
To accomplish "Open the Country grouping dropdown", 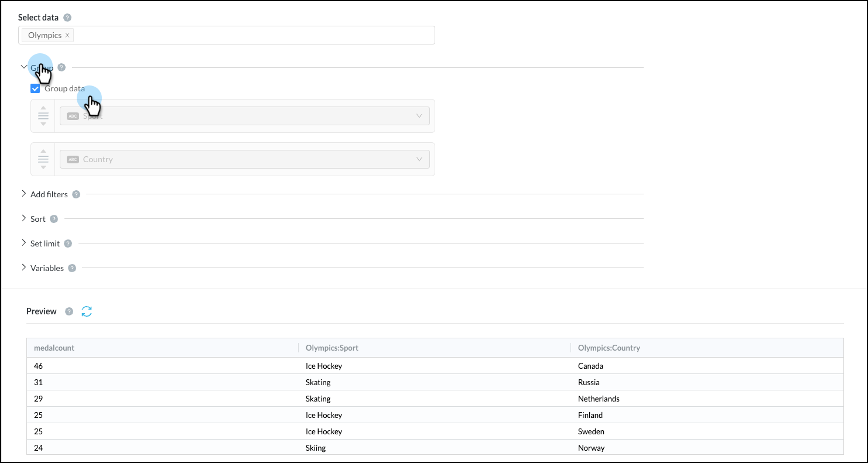I will (x=245, y=159).
